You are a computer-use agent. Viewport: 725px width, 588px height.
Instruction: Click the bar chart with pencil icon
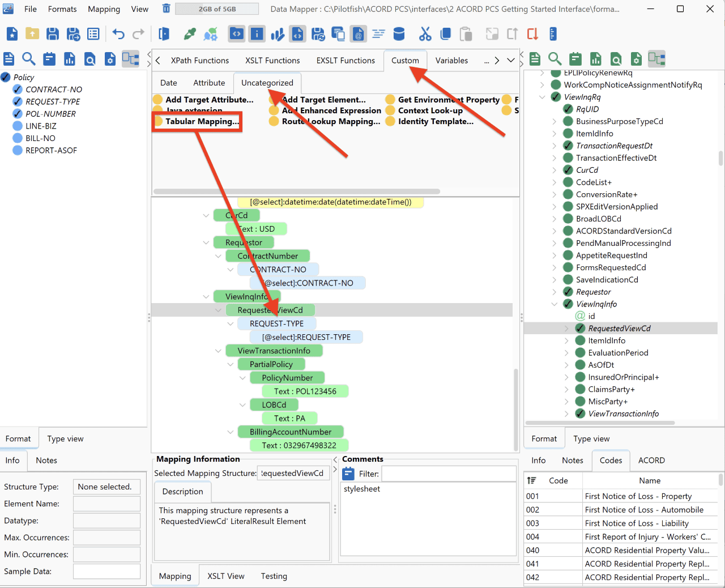(x=277, y=34)
